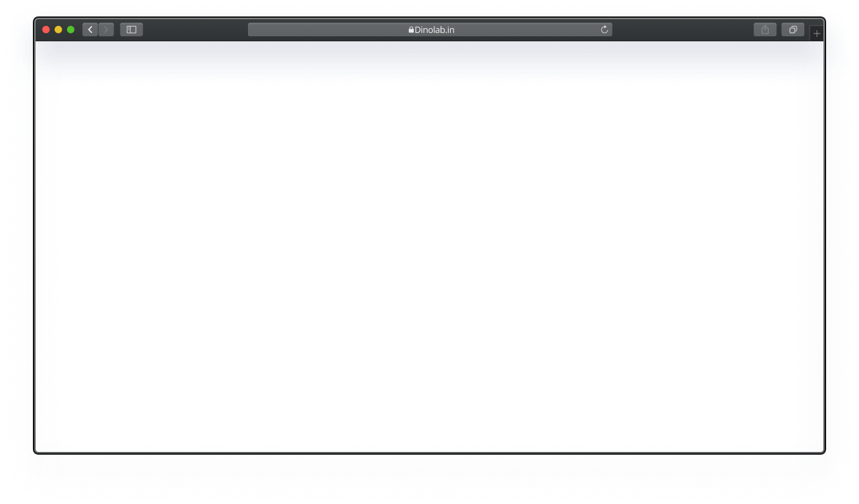Close the Safari window with red button
This screenshot has height=504, width=859.
[x=46, y=29]
